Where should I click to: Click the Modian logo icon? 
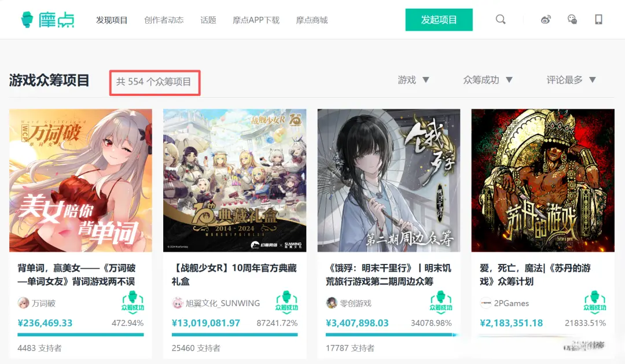pos(27,20)
